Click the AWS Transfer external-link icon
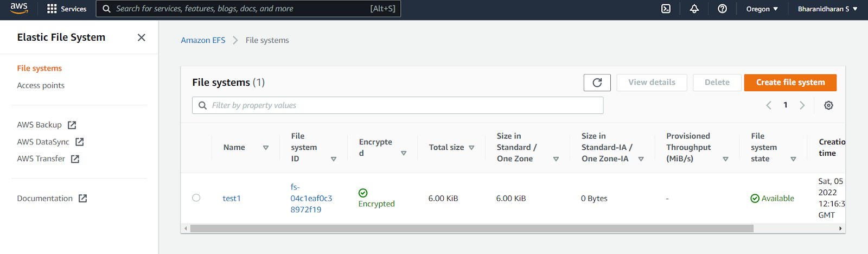Viewport: 868px width, 254px height. [75, 159]
